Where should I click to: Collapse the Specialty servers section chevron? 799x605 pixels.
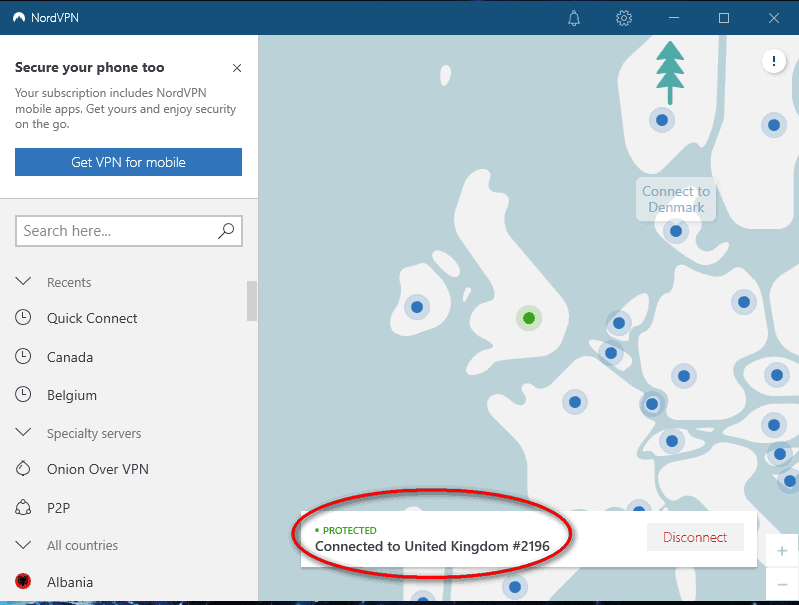pos(23,433)
